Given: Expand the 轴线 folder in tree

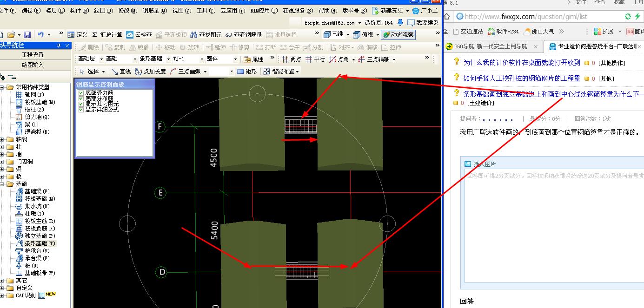Looking at the screenshot, I should (2, 139).
